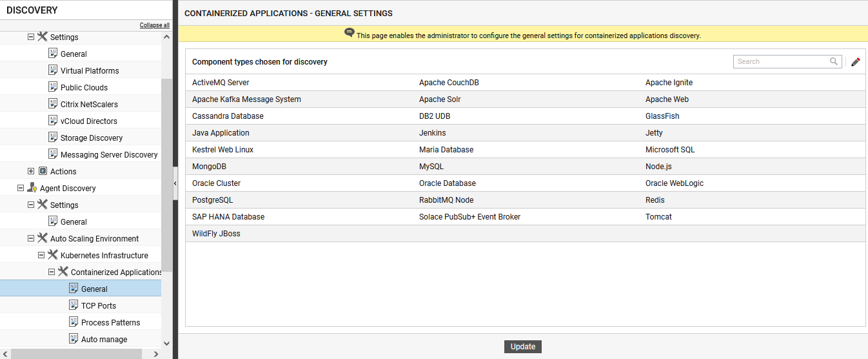This screenshot has height=359, width=868.
Task: Select Process Patterns in the tree
Action: pyautogui.click(x=110, y=322)
